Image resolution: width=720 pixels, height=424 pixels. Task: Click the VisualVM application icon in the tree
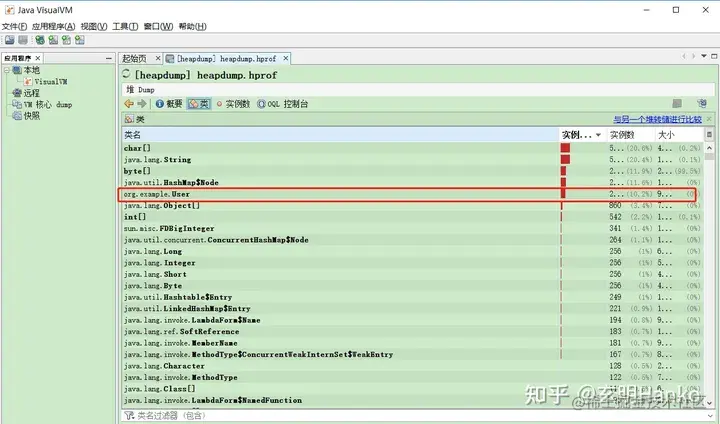point(28,81)
